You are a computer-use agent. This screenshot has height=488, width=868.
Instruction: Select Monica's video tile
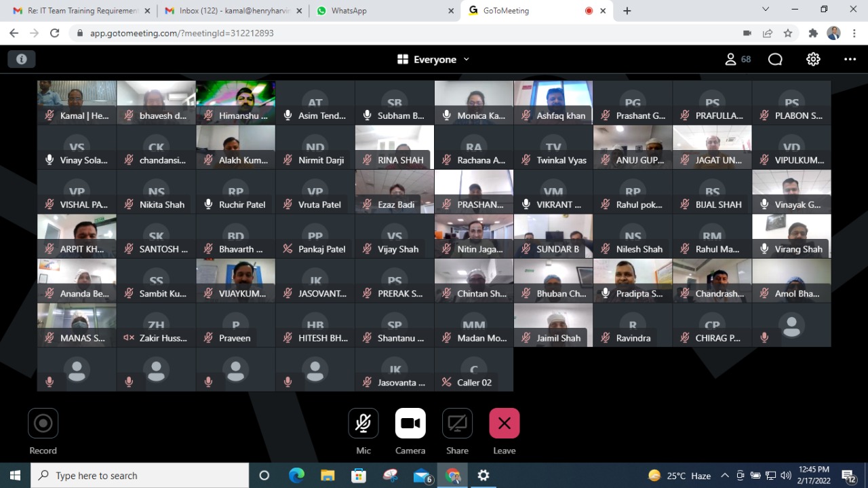click(x=473, y=102)
